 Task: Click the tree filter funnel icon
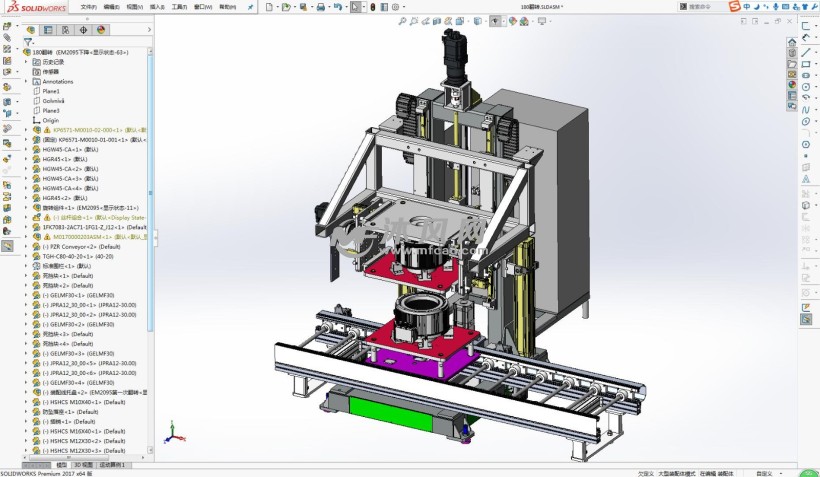click(28, 42)
